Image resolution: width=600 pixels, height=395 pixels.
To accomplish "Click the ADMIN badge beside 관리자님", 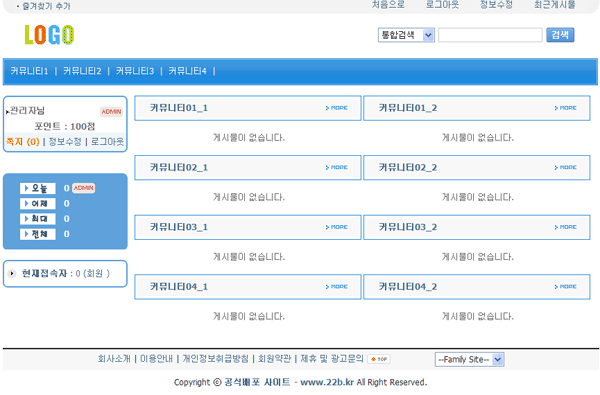I will click(111, 111).
